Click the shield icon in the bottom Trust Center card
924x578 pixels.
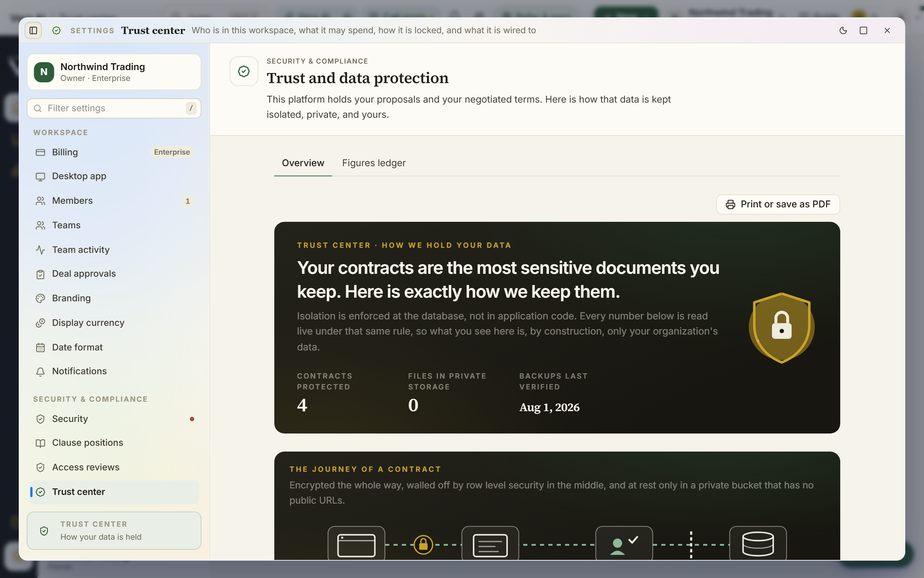(44, 531)
